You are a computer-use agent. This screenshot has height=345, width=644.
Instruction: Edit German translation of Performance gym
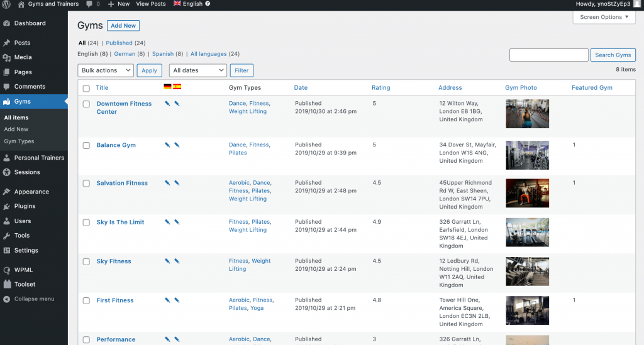[167, 339]
